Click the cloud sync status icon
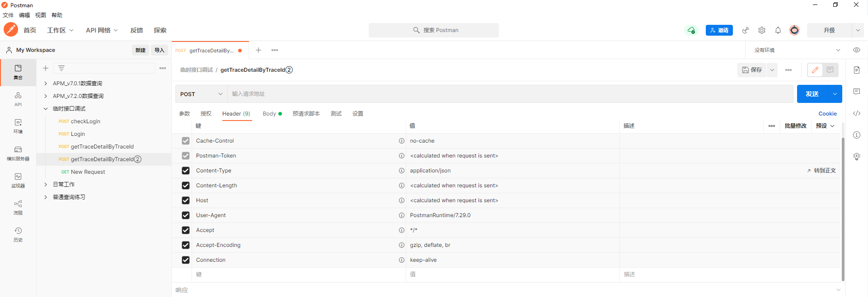Image resolution: width=868 pixels, height=297 pixels. 691,30
